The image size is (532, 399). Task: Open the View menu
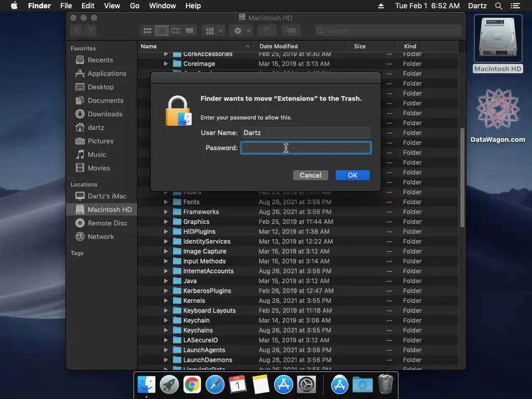coord(112,6)
